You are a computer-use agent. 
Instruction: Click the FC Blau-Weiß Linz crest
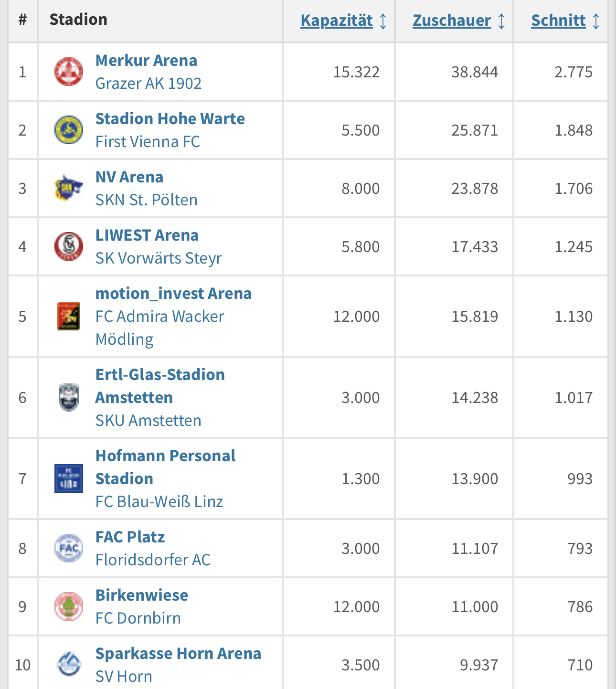pos(69,478)
